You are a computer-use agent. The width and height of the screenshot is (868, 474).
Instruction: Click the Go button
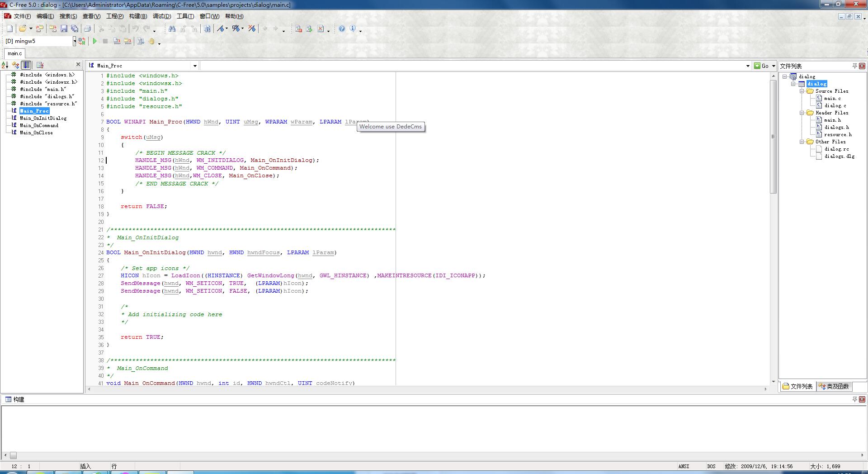(761, 66)
